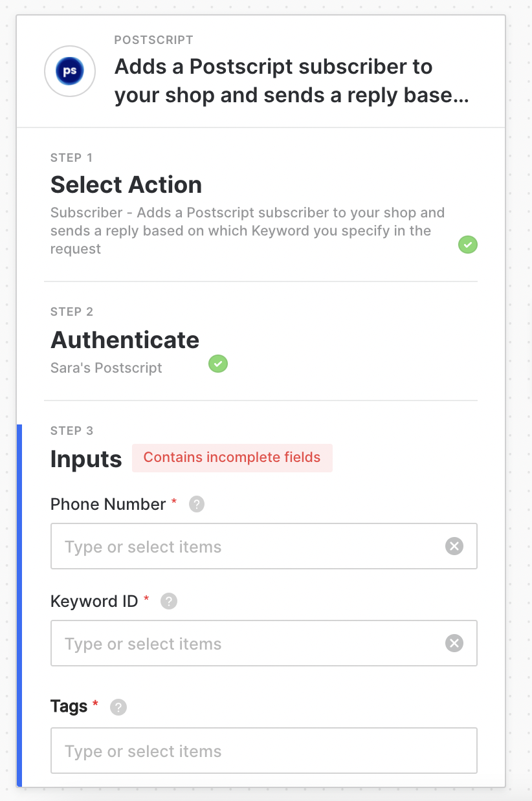This screenshot has height=801, width=532.
Task: Clear the Phone Number field with X icon
Action: click(x=454, y=547)
